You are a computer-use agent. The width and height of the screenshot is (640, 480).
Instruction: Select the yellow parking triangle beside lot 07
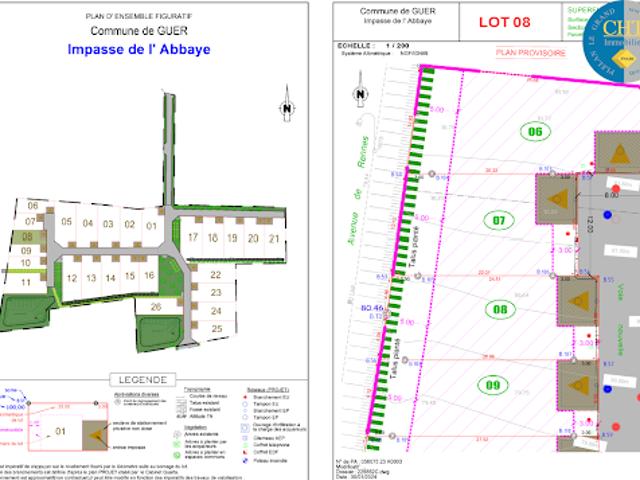pos(558,199)
